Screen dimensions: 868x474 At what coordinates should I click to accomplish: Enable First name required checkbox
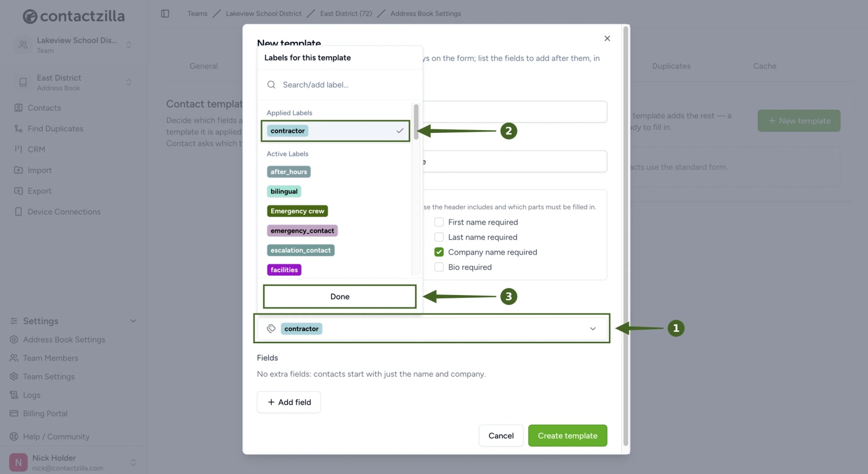[439, 222]
